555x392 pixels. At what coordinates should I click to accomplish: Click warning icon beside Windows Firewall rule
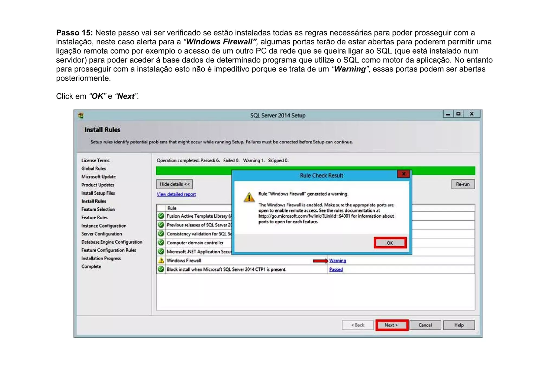coord(161,260)
